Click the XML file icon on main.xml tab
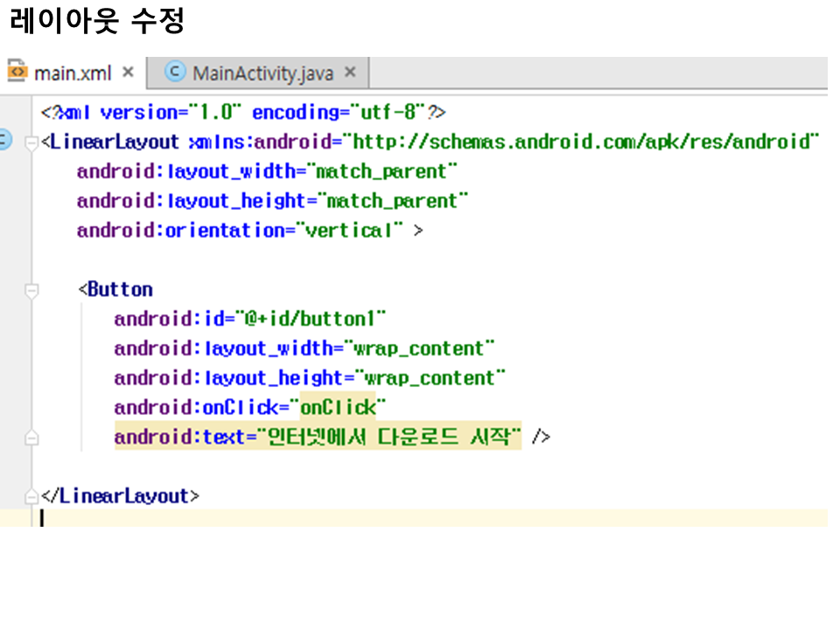 [x=17, y=72]
